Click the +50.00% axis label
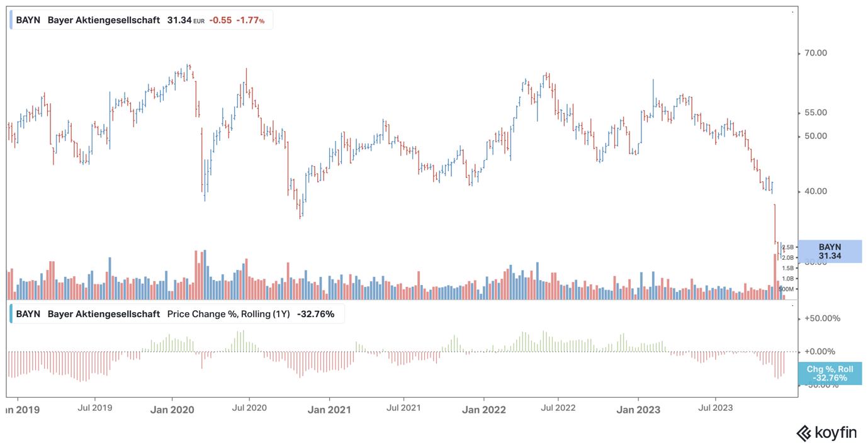The height and width of the screenshot is (448, 868). (822, 318)
